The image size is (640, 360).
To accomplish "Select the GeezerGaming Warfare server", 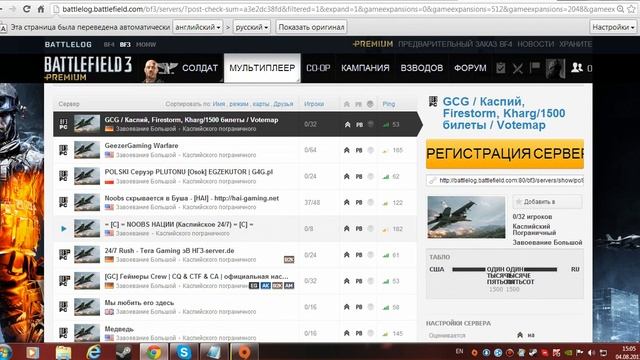I will point(235,150).
